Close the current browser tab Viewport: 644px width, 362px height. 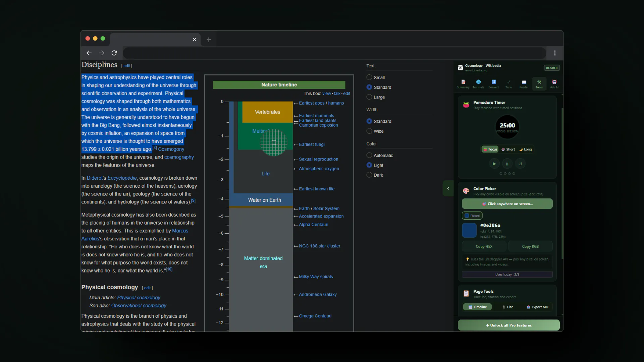(x=194, y=40)
